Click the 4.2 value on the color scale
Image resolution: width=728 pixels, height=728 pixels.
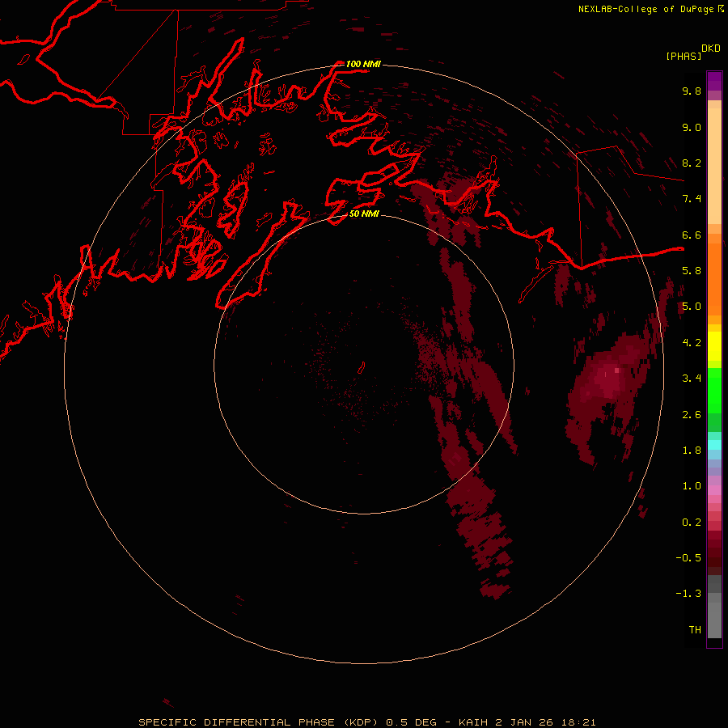coord(692,343)
